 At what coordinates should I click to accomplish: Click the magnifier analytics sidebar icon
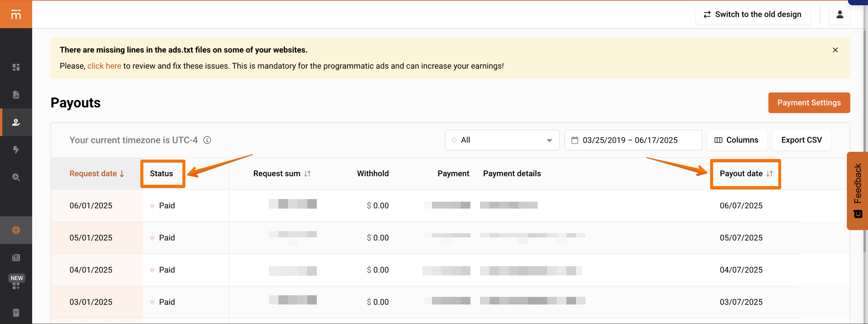click(x=16, y=177)
